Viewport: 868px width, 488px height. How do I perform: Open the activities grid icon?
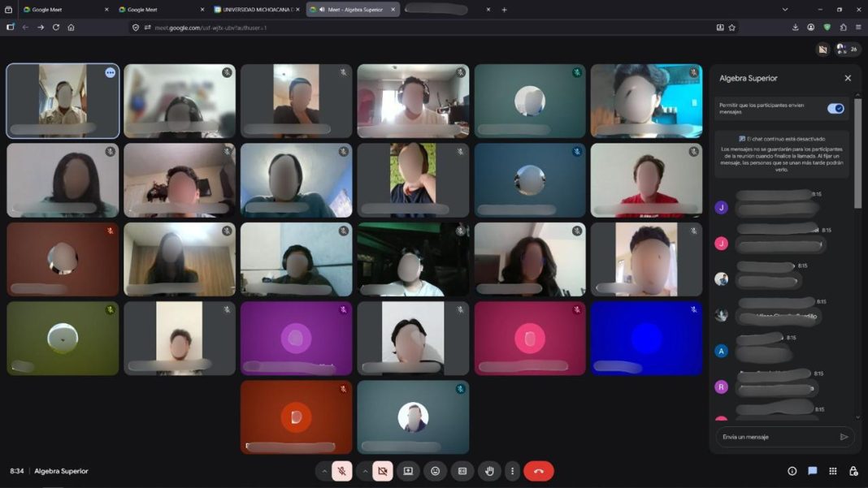point(832,471)
